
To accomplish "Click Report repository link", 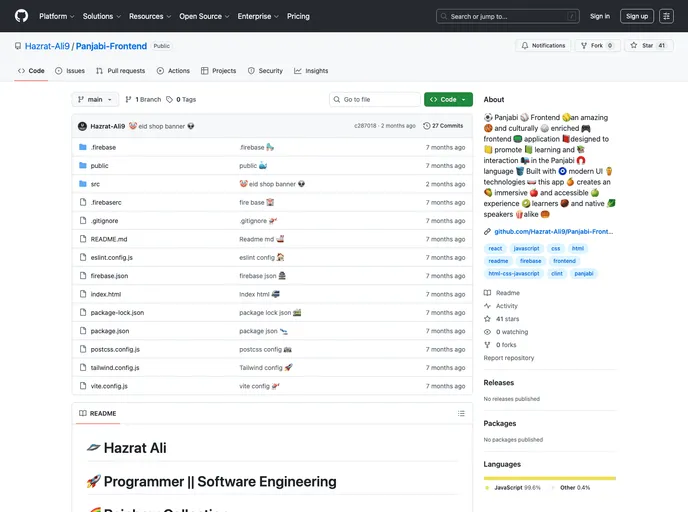I will tap(509, 358).
